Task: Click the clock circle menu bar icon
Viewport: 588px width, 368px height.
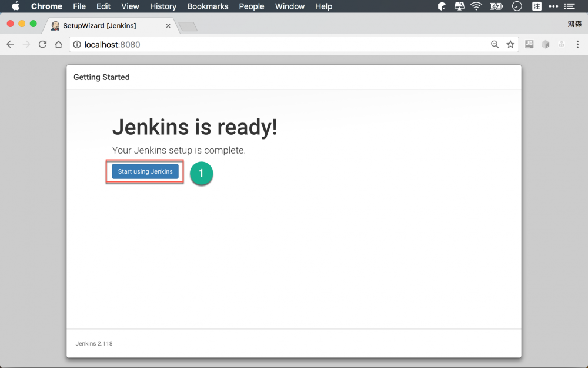Action: [517, 6]
